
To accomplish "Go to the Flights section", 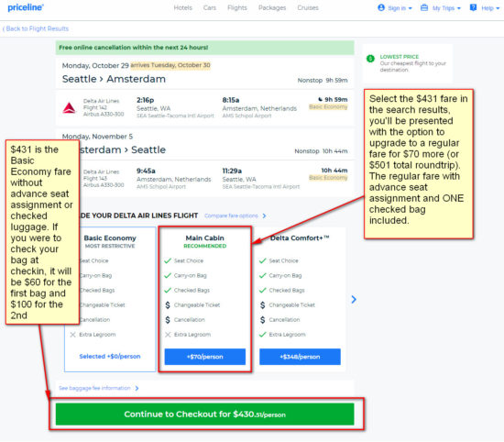I will click(x=237, y=7).
